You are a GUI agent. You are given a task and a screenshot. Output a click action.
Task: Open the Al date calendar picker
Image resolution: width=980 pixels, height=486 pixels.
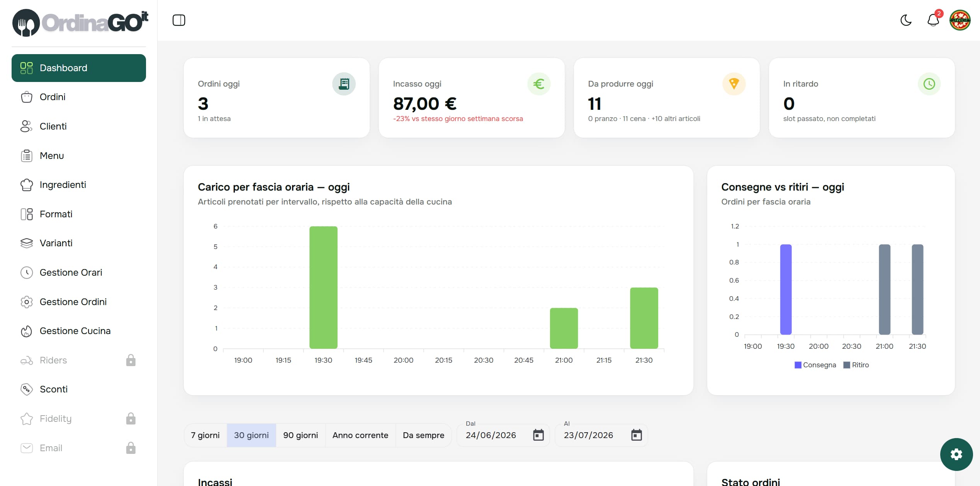point(637,435)
